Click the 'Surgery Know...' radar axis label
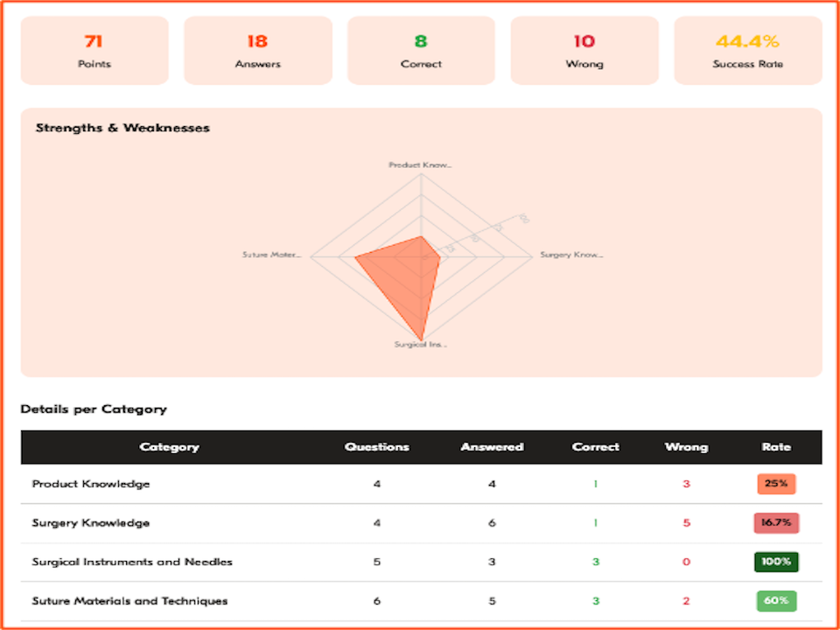 click(571, 255)
